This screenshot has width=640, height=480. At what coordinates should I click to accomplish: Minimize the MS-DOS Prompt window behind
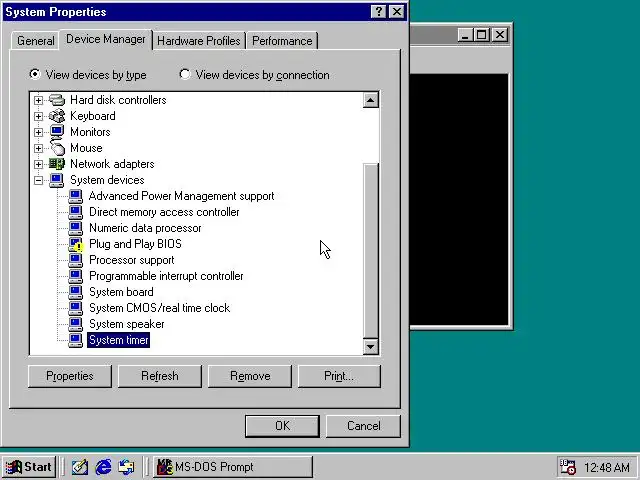(x=465, y=35)
